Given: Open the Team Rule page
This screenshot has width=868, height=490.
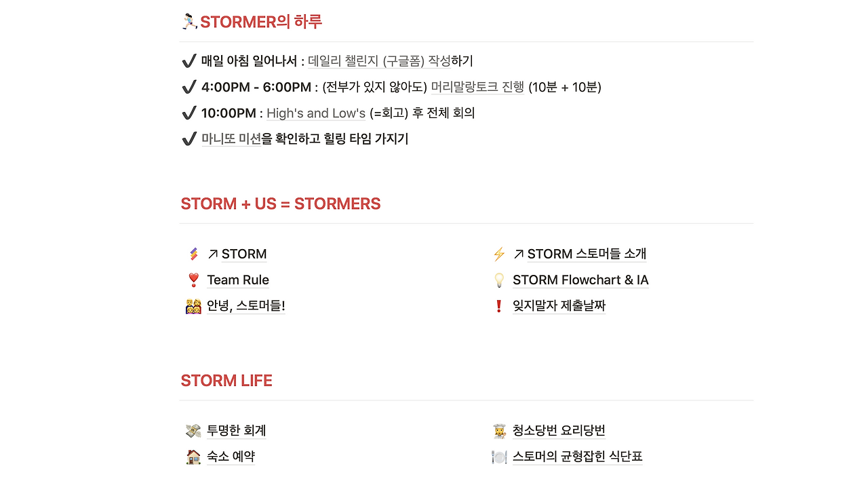Looking at the screenshot, I should [x=238, y=280].
